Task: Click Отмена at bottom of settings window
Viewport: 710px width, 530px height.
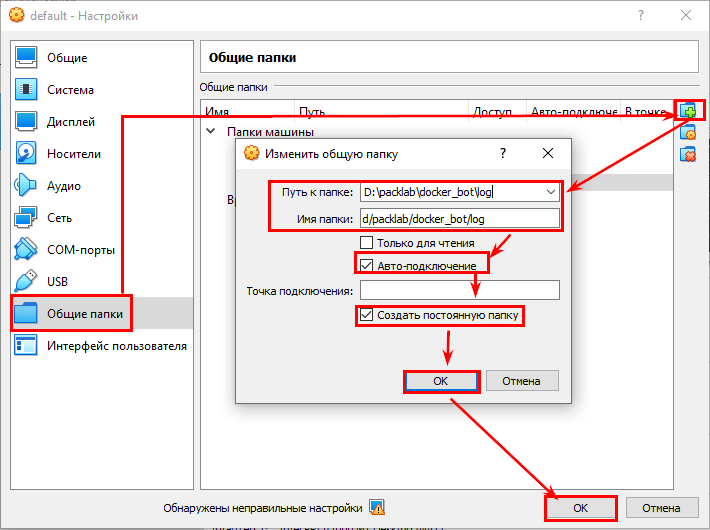Action: tap(661, 508)
